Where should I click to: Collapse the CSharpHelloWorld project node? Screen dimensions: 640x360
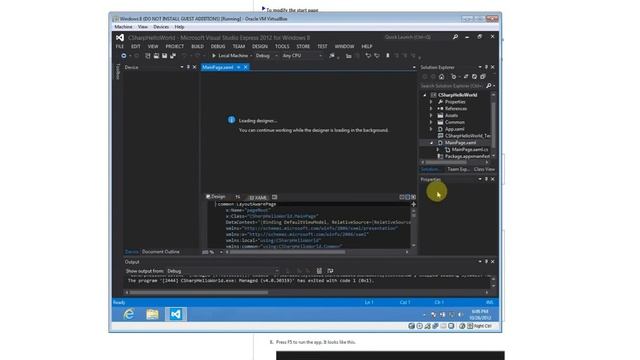tap(424, 95)
